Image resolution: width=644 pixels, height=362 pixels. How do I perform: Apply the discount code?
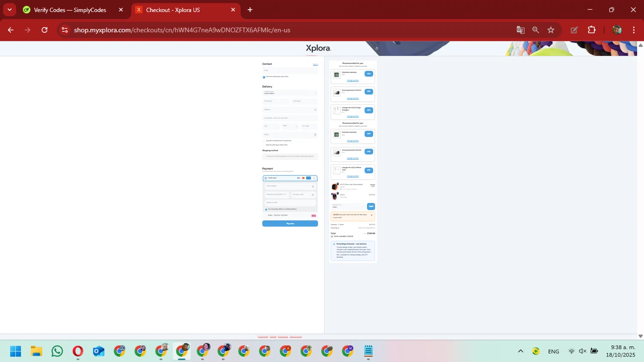click(371, 207)
